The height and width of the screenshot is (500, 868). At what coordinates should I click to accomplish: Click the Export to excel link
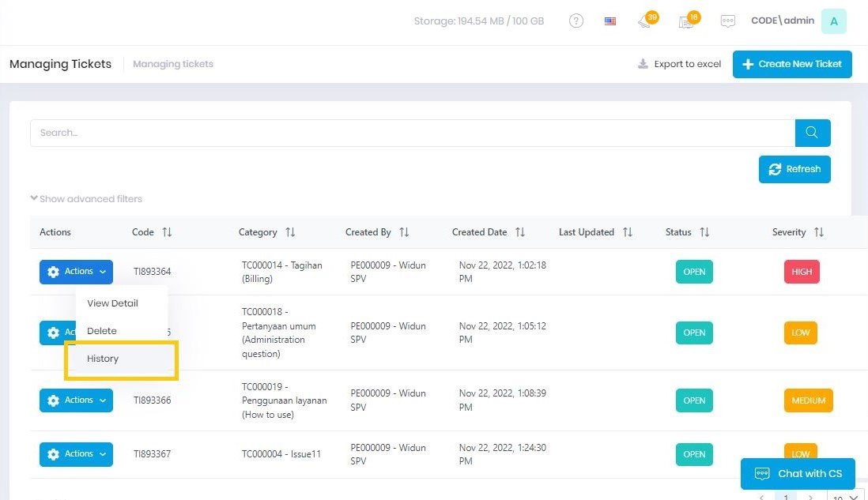point(680,64)
